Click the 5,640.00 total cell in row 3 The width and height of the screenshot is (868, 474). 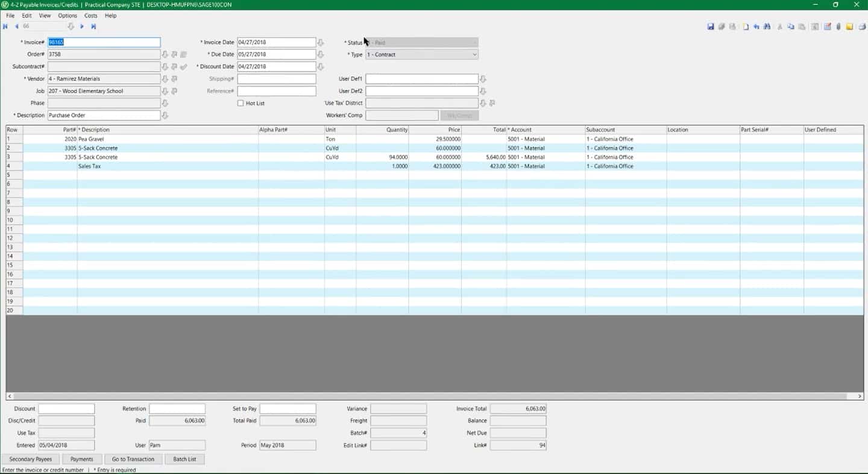(484, 157)
